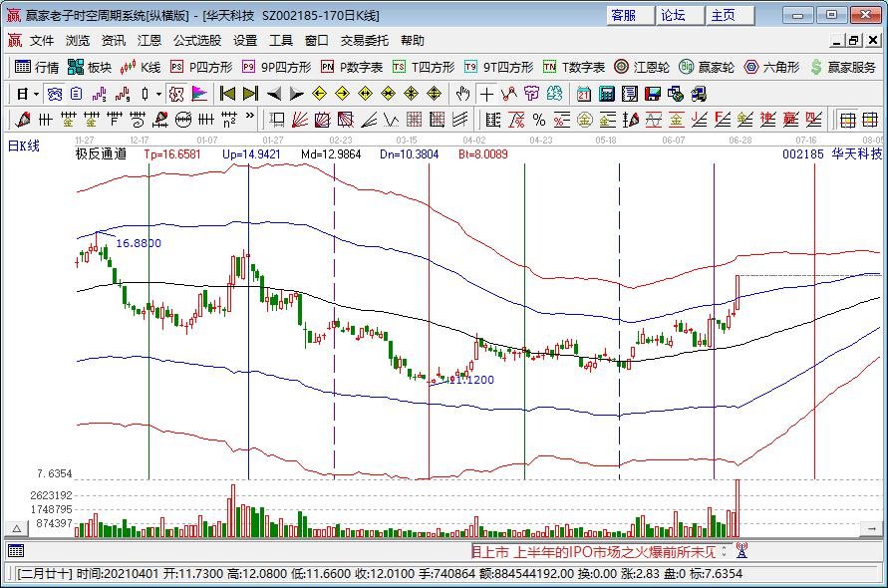Click the news ticker antenna icon

click(x=741, y=550)
